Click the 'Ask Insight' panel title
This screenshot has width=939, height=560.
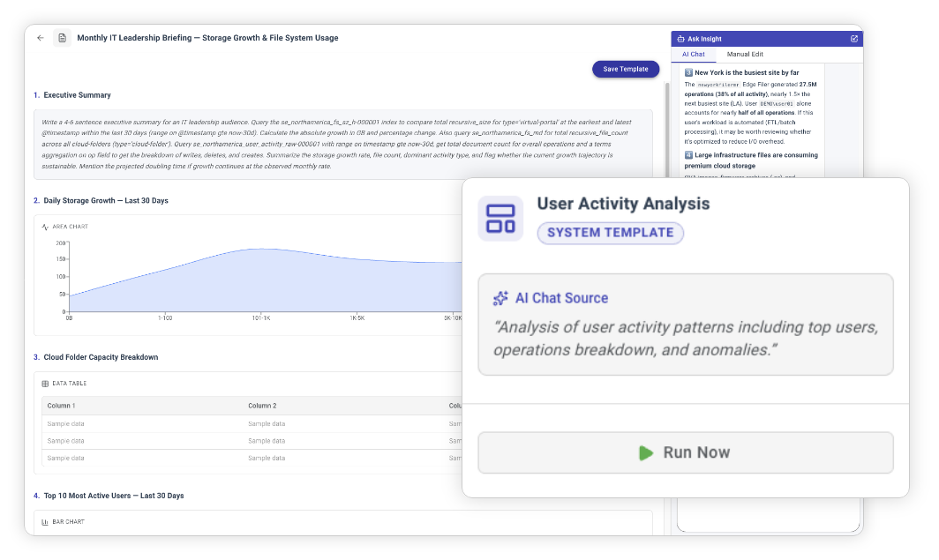click(x=704, y=39)
